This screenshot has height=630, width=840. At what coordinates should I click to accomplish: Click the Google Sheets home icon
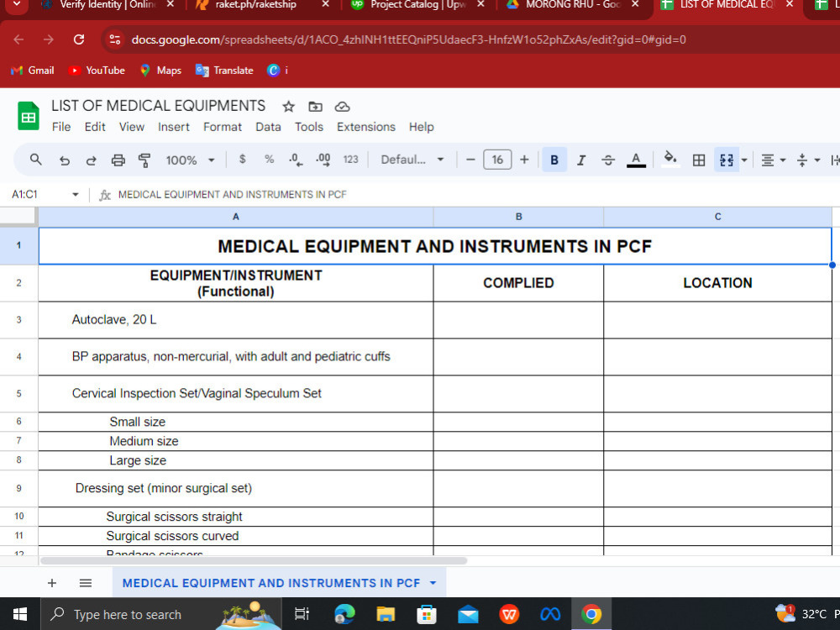coord(29,115)
